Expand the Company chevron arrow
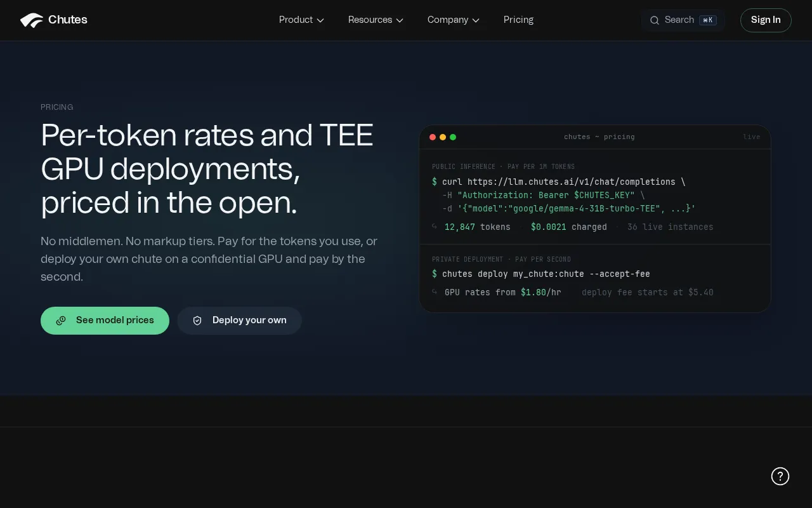The width and height of the screenshot is (812, 508). coord(476,20)
